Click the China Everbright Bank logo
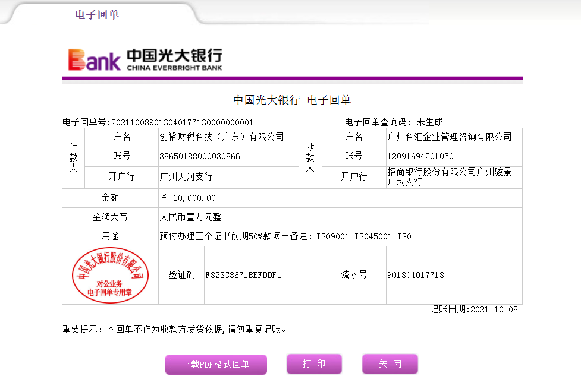Viewport: 581px width, 392px height. (145, 59)
